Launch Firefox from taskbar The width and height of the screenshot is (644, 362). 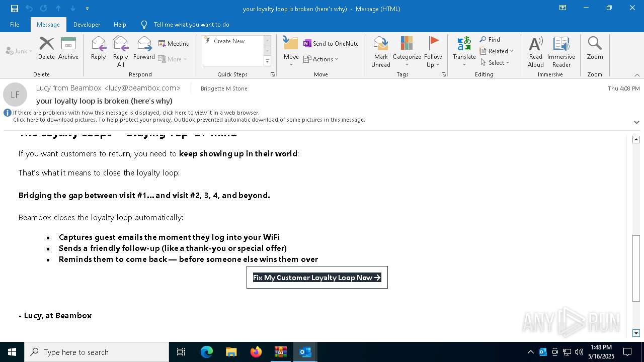(x=256, y=352)
